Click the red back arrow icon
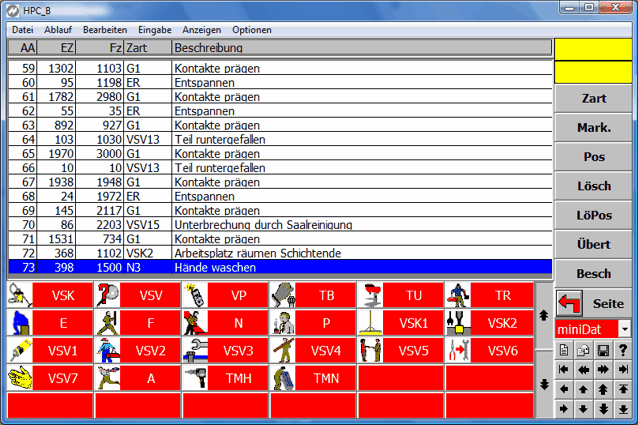638x425 pixels. [570, 303]
